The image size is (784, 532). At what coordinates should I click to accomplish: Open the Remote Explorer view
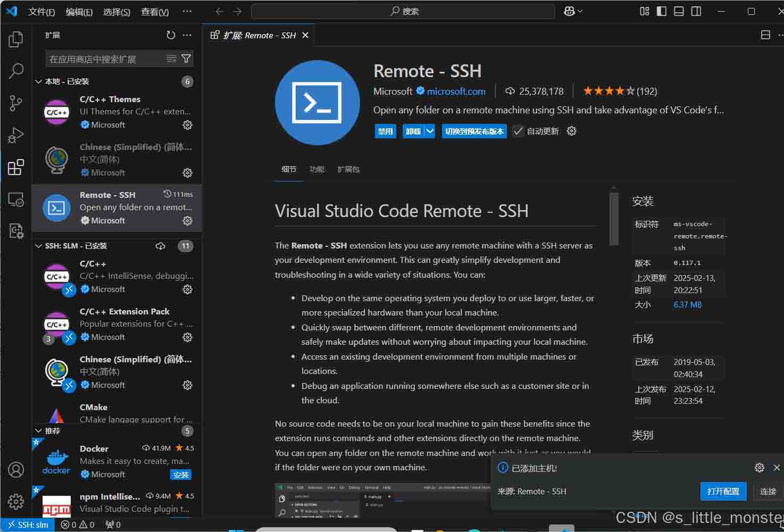point(16,199)
